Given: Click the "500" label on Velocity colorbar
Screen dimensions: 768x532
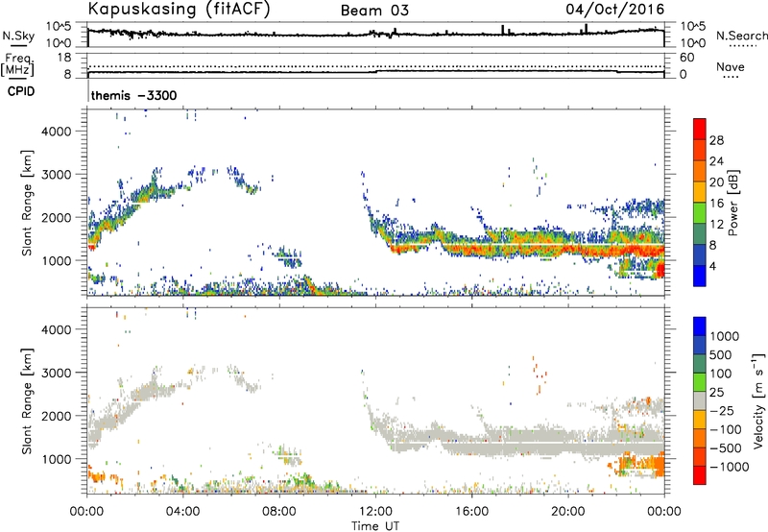Looking at the screenshot, I should tap(721, 355).
